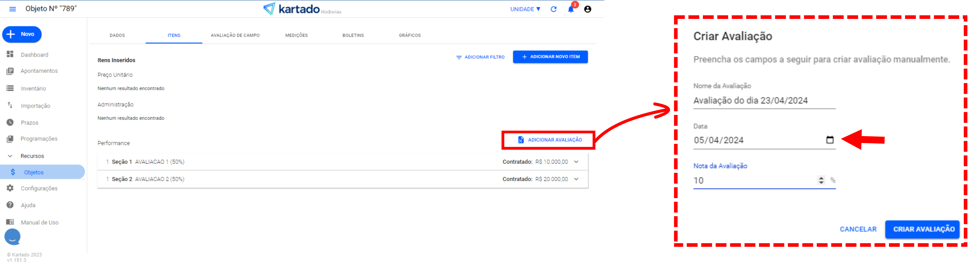Open the UNIDADE dropdown

pyautogui.click(x=525, y=9)
